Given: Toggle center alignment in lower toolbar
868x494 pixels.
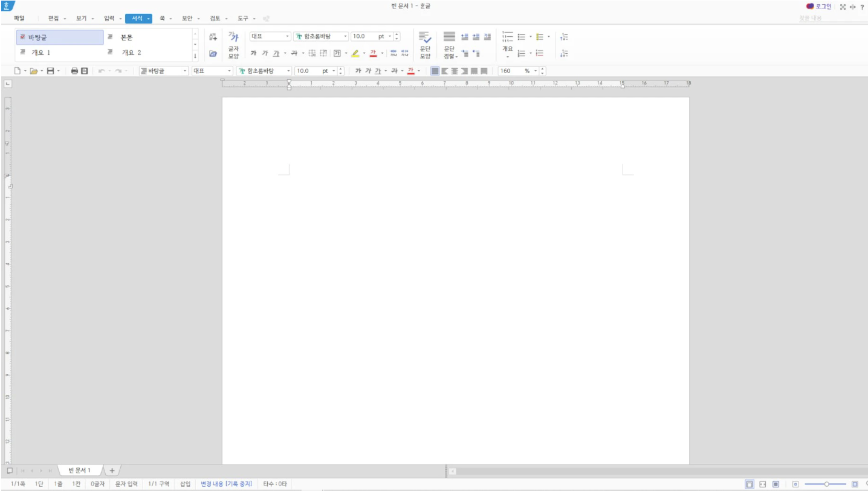Looking at the screenshot, I should point(455,71).
